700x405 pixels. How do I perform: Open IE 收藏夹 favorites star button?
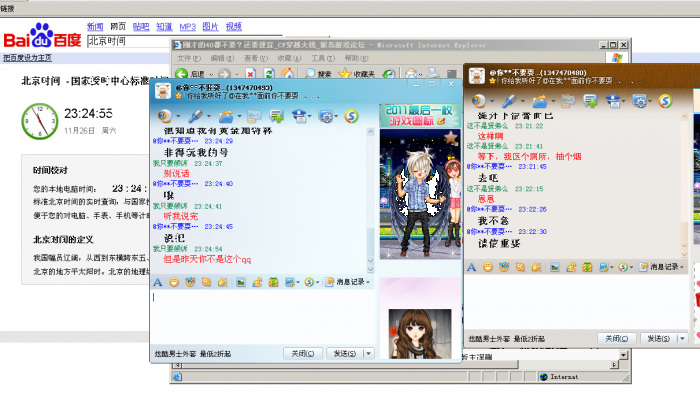(357, 74)
